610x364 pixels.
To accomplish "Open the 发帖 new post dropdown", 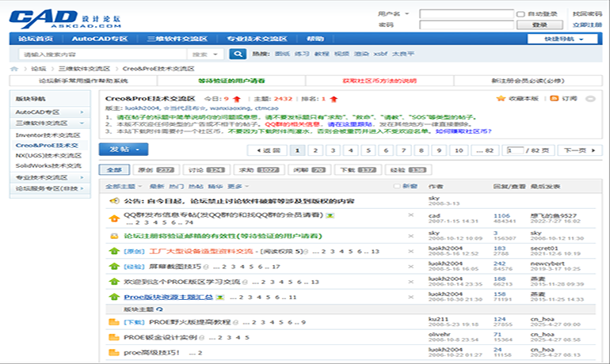I will tap(123, 149).
